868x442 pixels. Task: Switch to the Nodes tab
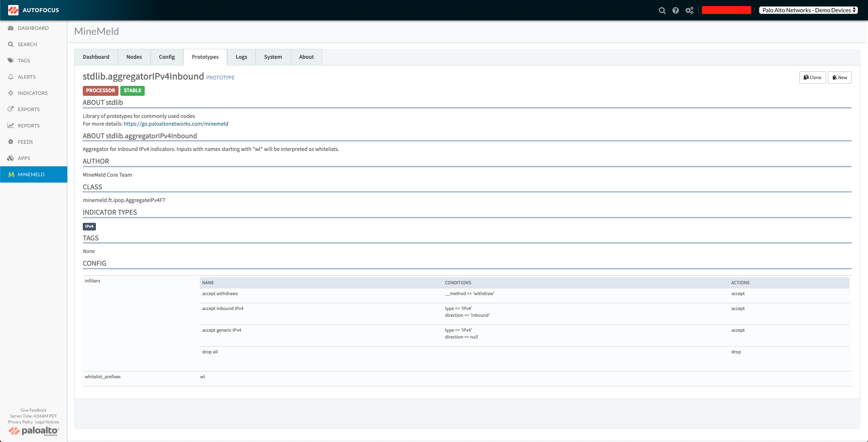134,57
